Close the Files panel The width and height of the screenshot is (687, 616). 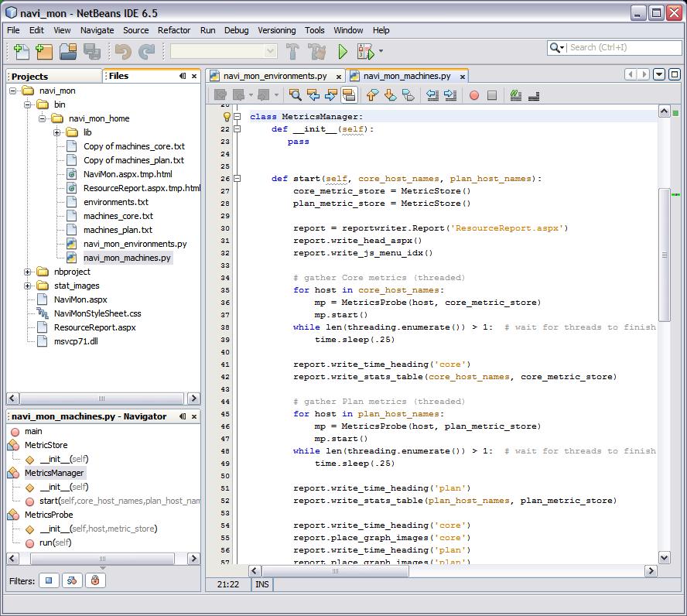194,76
